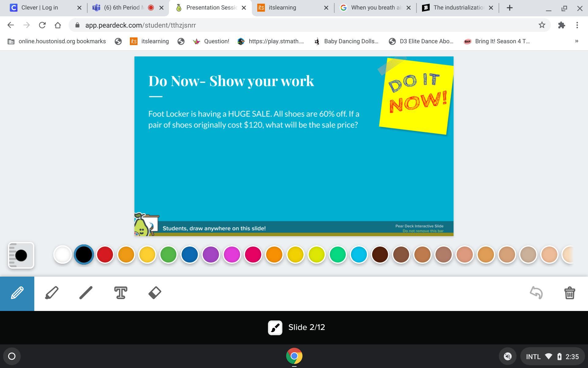Open the Chrome extensions puzzle icon
588x368 pixels.
coord(561,25)
